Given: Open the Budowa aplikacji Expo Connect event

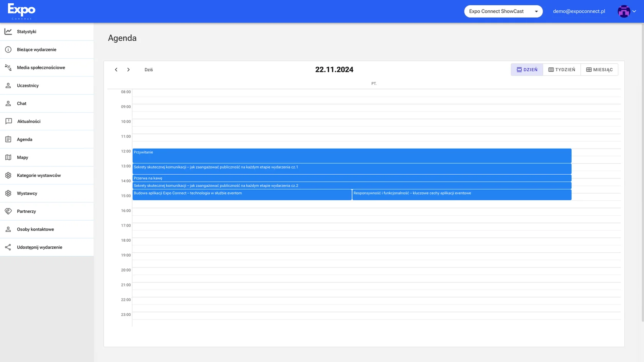Looking at the screenshot, I should pyautogui.click(x=242, y=195).
